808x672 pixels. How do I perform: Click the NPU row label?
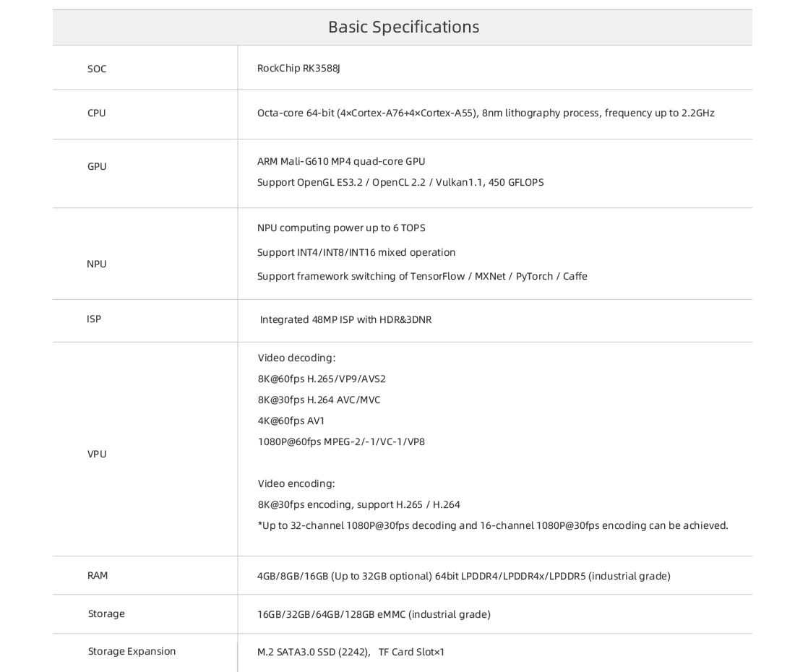click(x=97, y=264)
